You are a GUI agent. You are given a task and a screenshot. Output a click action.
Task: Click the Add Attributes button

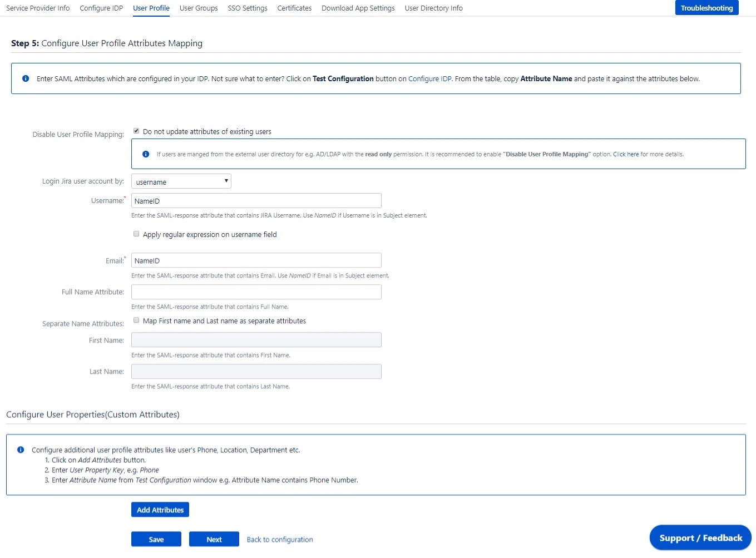(160, 510)
